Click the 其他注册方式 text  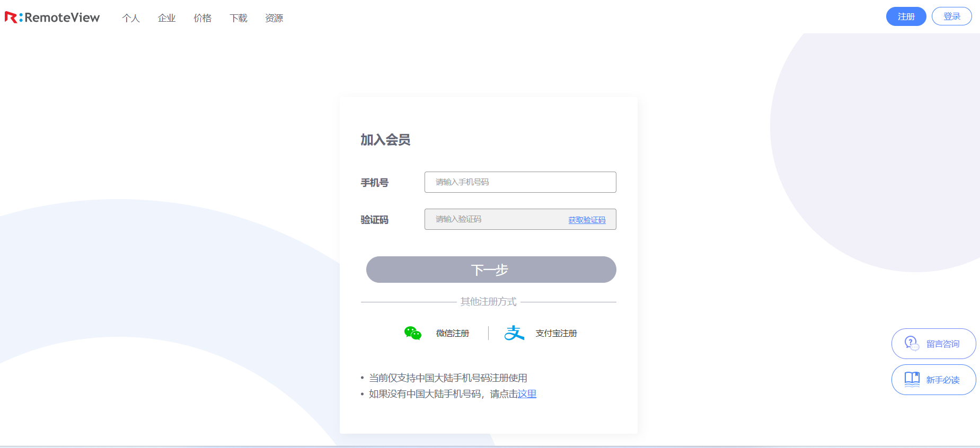coord(488,302)
